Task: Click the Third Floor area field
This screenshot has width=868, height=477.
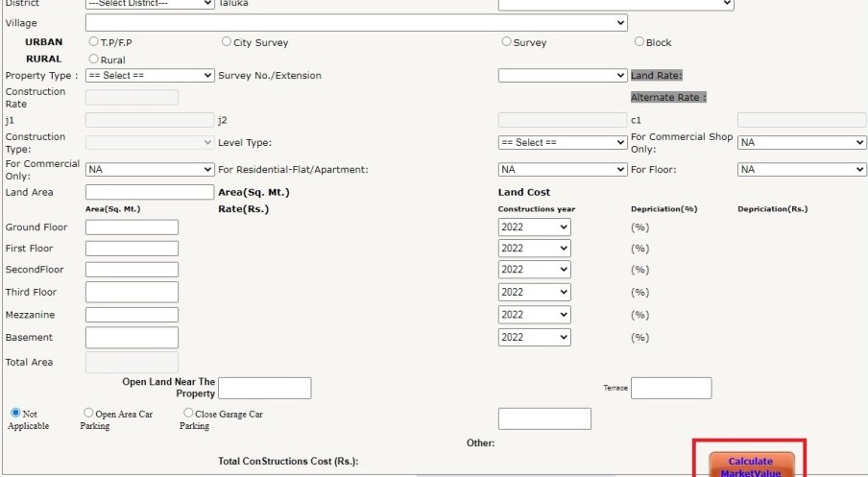Action: [x=132, y=292]
